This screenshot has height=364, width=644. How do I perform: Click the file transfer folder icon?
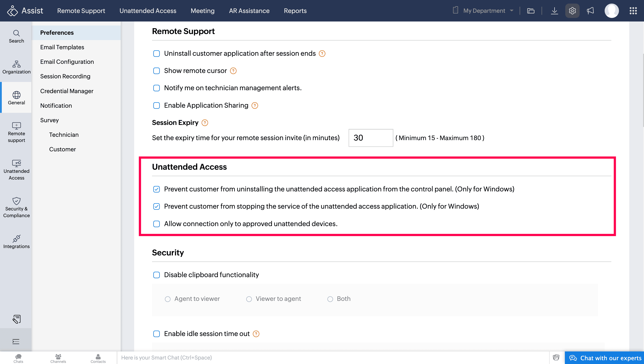(x=530, y=11)
